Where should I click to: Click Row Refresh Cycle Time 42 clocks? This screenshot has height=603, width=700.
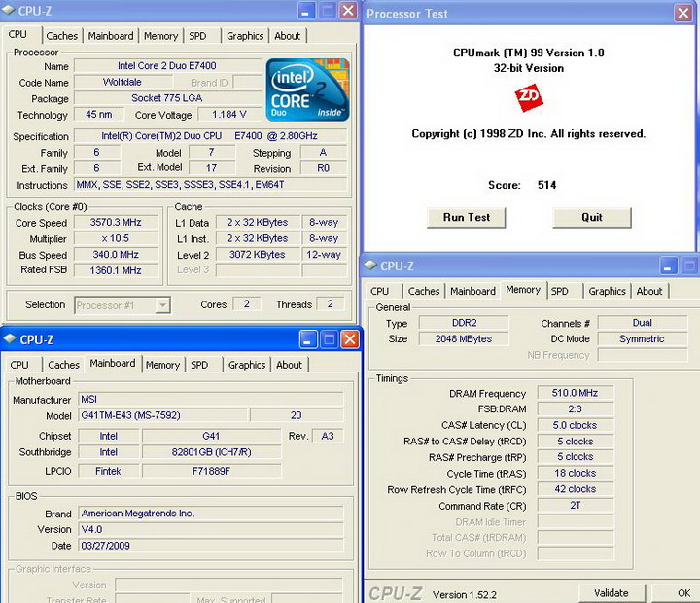576,489
